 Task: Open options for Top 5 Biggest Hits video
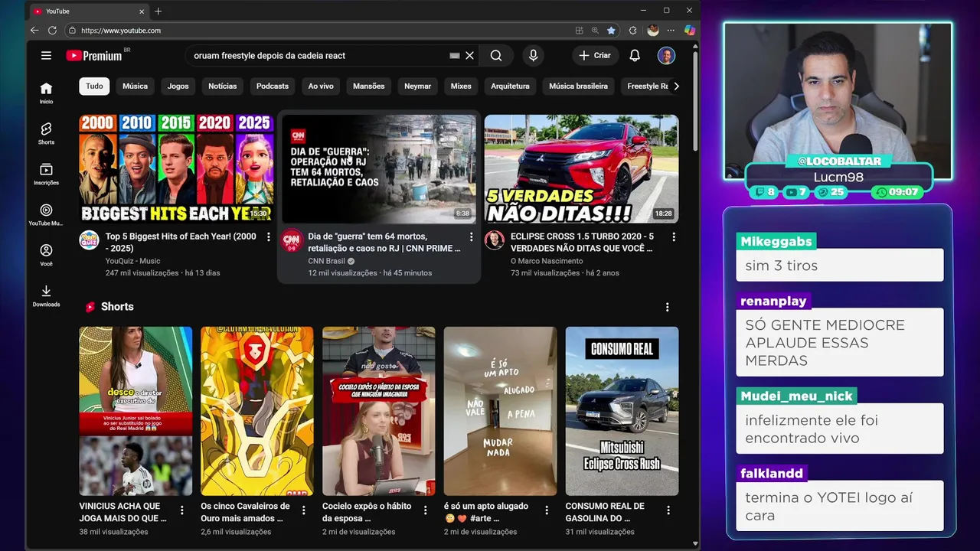[269, 237]
